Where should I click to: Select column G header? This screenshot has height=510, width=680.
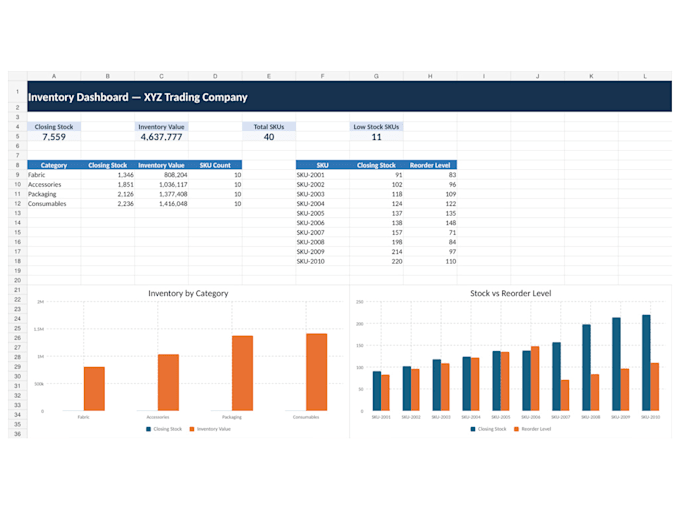(x=376, y=76)
